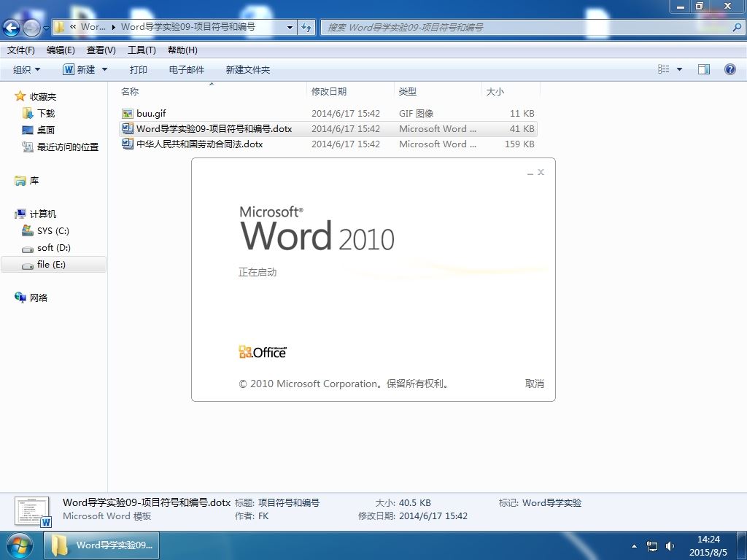Select Word导学实验09-项目符号和编号.dotx file name

tap(214, 128)
